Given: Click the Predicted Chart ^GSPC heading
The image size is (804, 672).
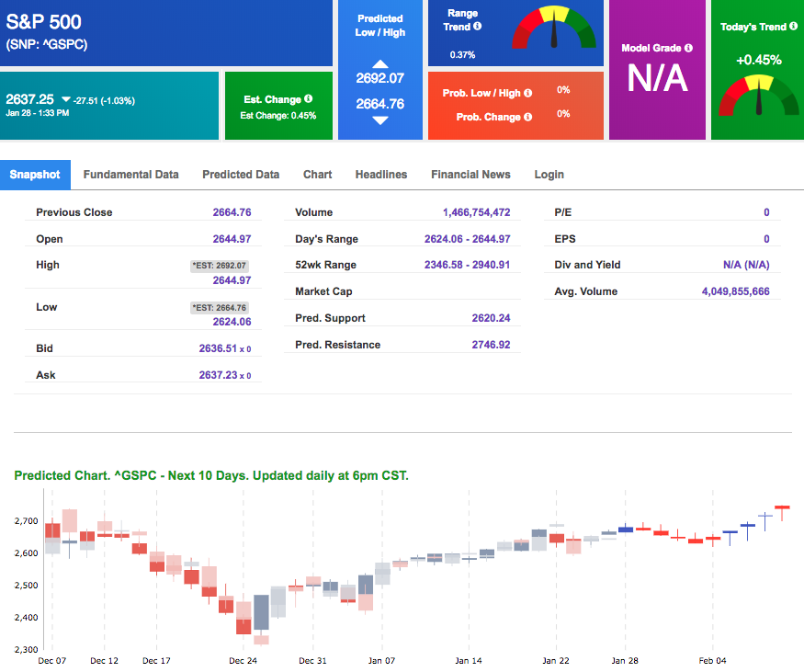Looking at the screenshot, I should 211,476.
